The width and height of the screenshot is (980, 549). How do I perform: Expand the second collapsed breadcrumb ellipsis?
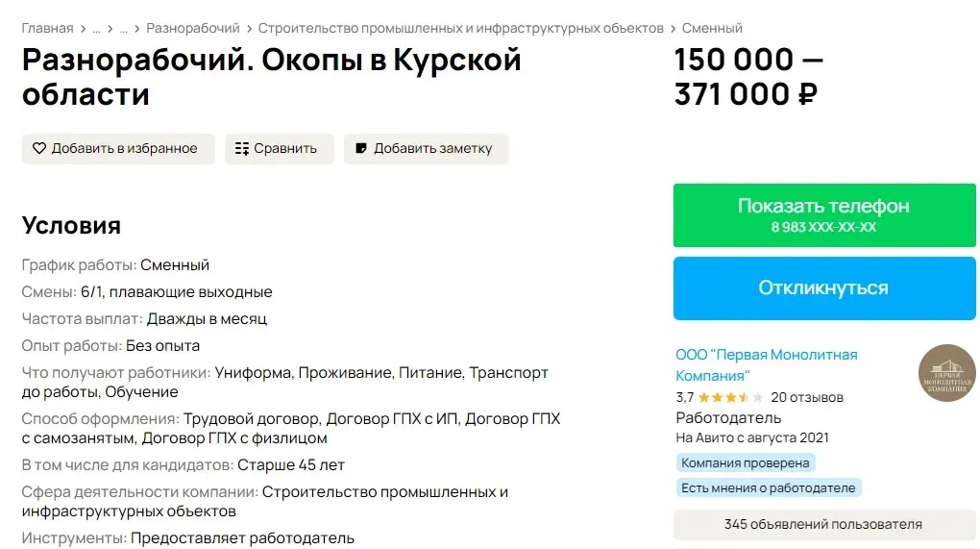(122, 28)
